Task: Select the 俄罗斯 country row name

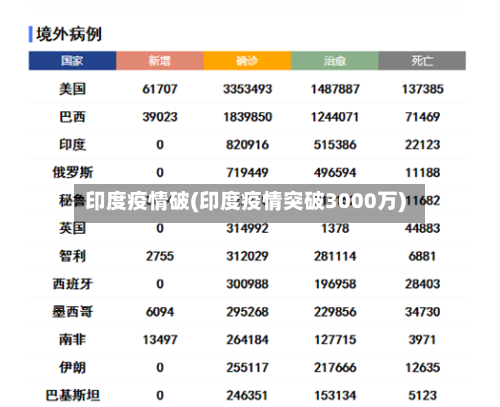Action: (72, 173)
